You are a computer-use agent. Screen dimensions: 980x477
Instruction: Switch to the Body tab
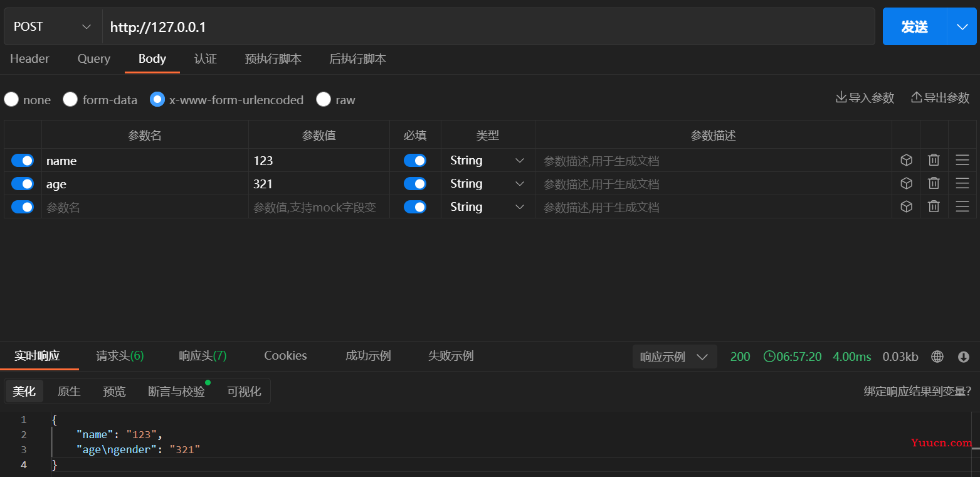(x=152, y=59)
